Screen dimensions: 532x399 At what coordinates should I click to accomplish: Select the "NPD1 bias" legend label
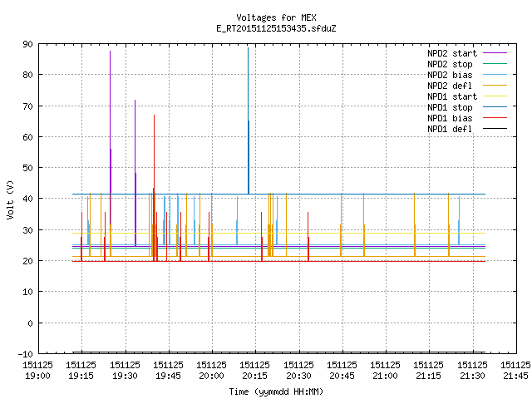point(450,118)
